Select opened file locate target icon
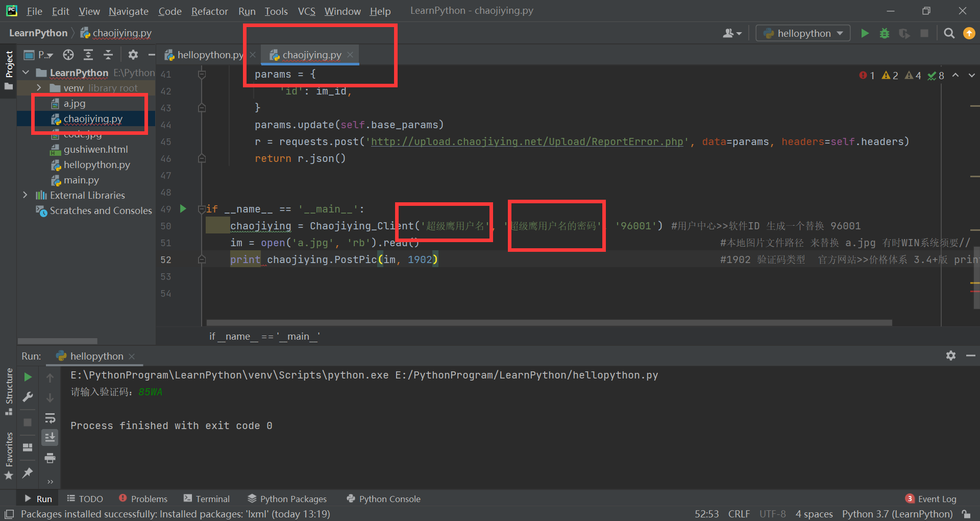 point(68,55)
